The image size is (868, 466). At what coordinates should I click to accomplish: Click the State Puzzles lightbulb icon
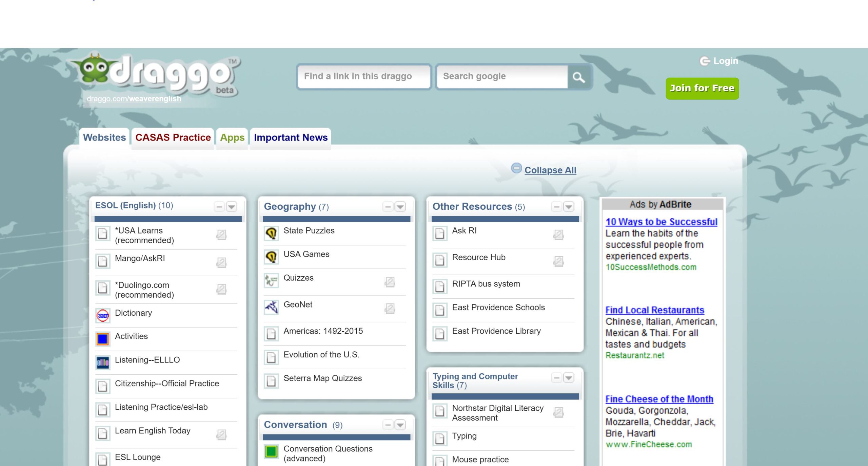pos(271,233)
